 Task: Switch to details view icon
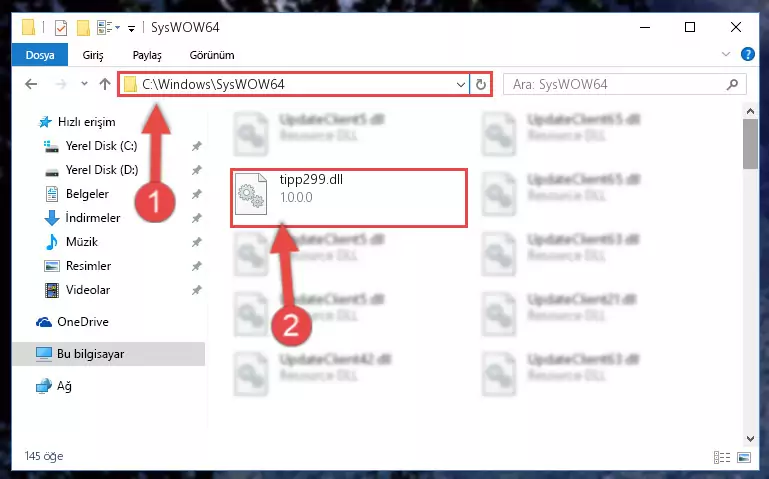point(722,457)
